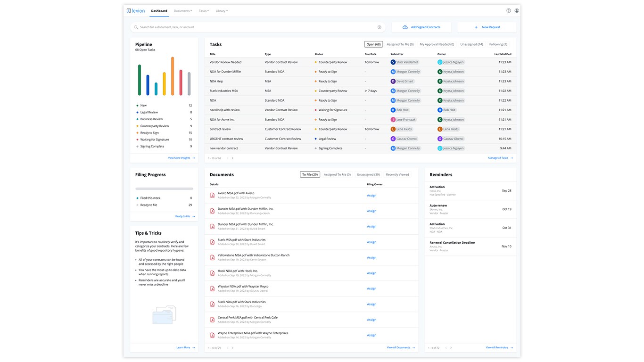The width and height of the screenshot is (644, 362).
Task: Expand the Documents menu dropdown
Action: (182, 11)
